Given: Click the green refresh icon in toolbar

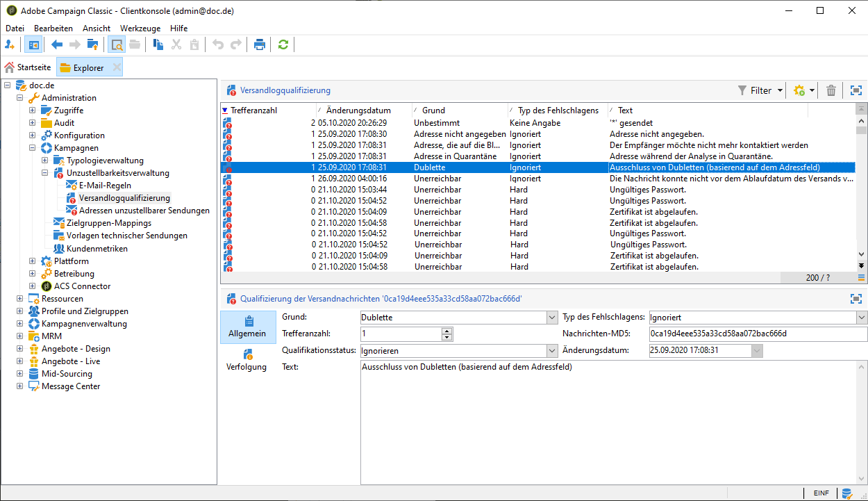Looking at the screenshot, I should pos(283,44).
